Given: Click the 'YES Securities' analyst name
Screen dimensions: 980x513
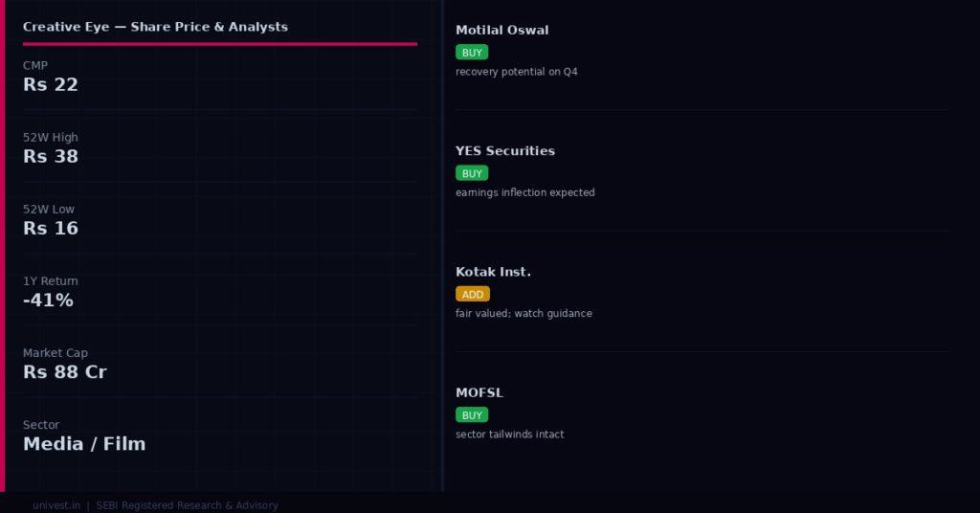Looking at the screenshot, I should (505, 150).
